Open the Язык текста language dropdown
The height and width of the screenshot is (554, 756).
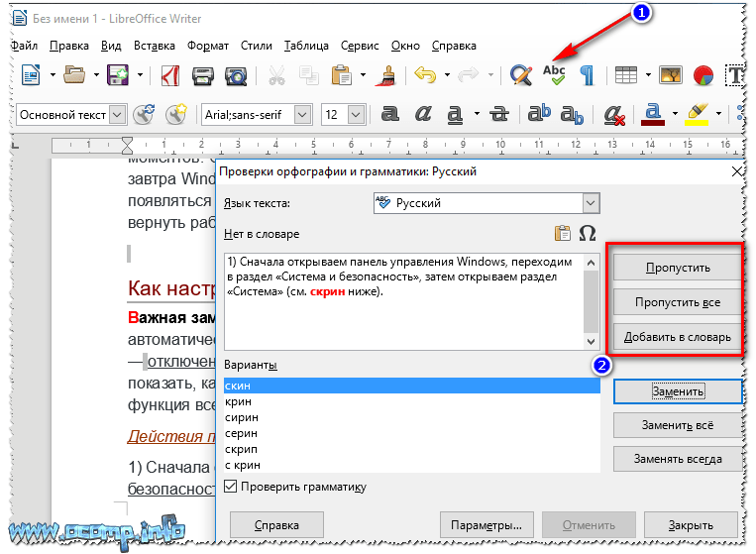(x=591, y=203)
